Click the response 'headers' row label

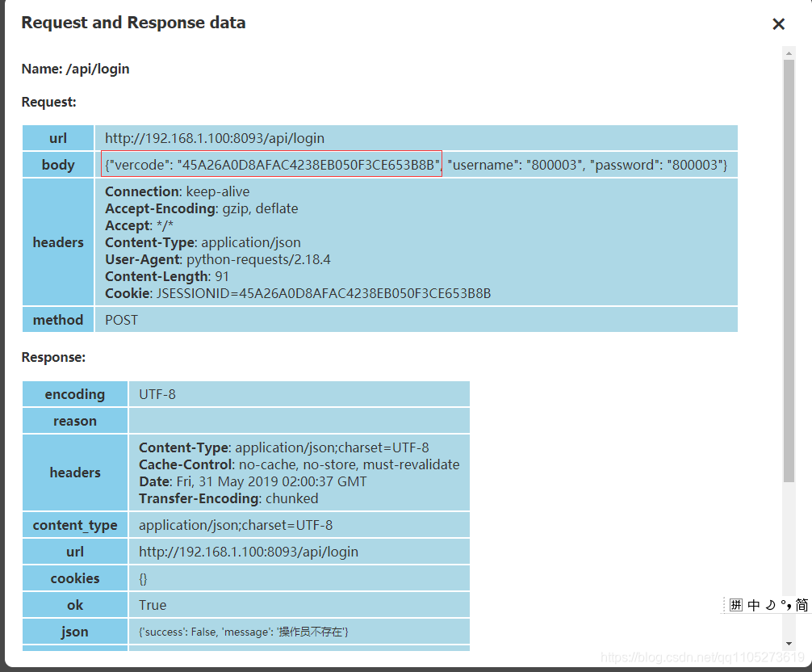pos(75,472)
